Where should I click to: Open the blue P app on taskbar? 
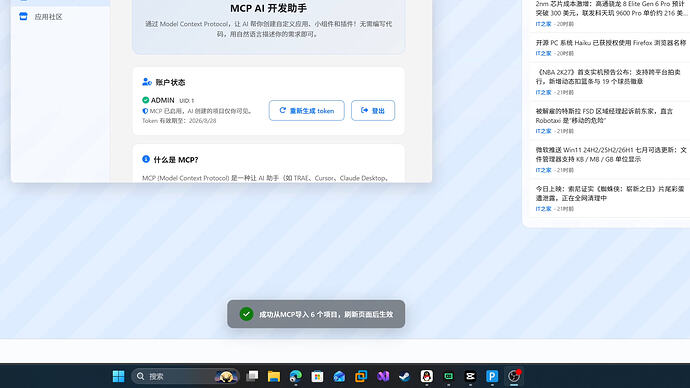(492, 376)
